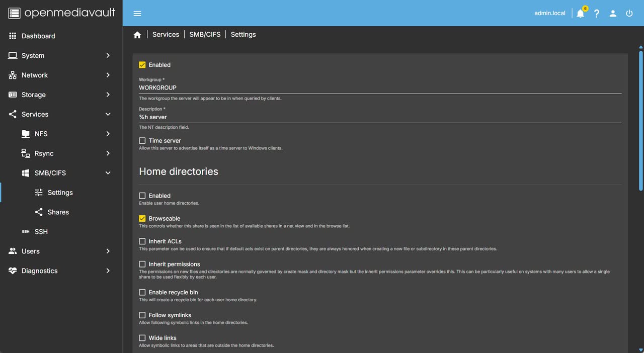Click the Network topology icon
The image size is (644, 353).
coord(13,75)
